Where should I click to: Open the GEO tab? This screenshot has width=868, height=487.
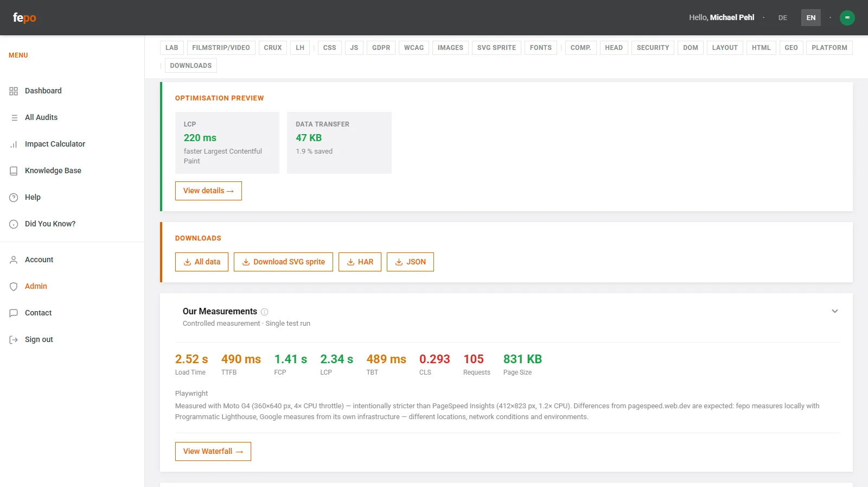[x=791, y=48]
